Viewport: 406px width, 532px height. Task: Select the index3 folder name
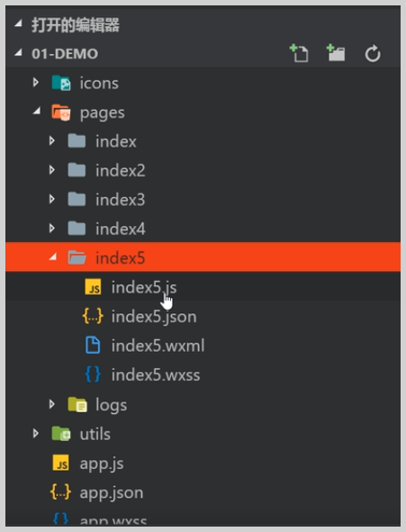[120, 200]
